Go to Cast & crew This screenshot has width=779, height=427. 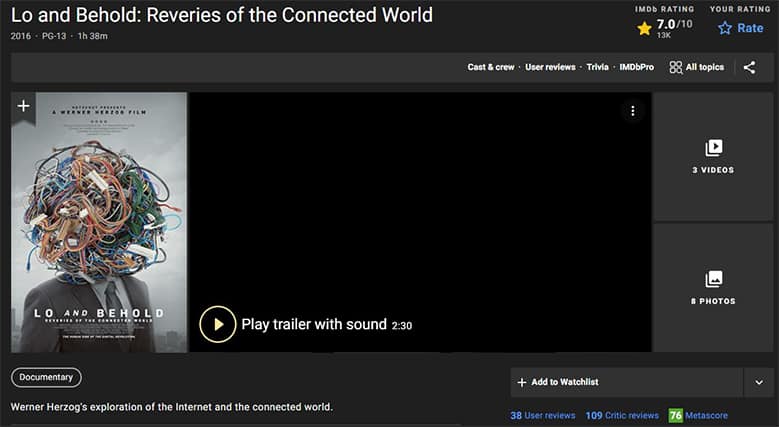point(491,67)
